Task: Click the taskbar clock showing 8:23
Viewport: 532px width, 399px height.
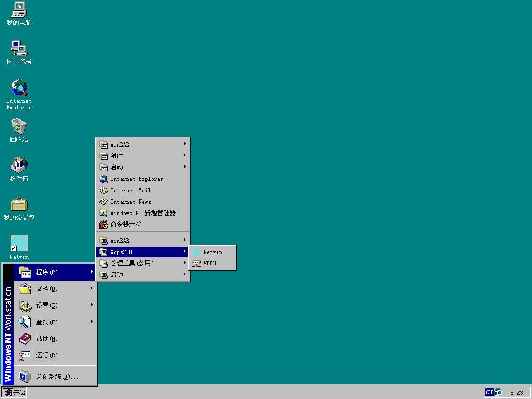Action: (516, 393)
